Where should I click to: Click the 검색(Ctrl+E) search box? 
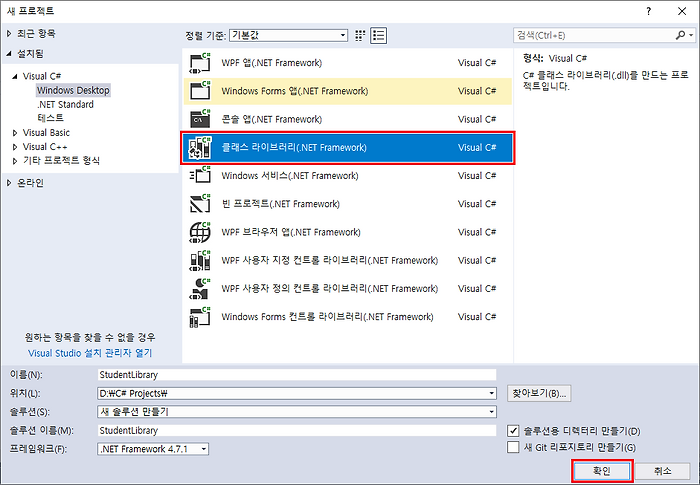pyautogui.click(x=594, y=35)
